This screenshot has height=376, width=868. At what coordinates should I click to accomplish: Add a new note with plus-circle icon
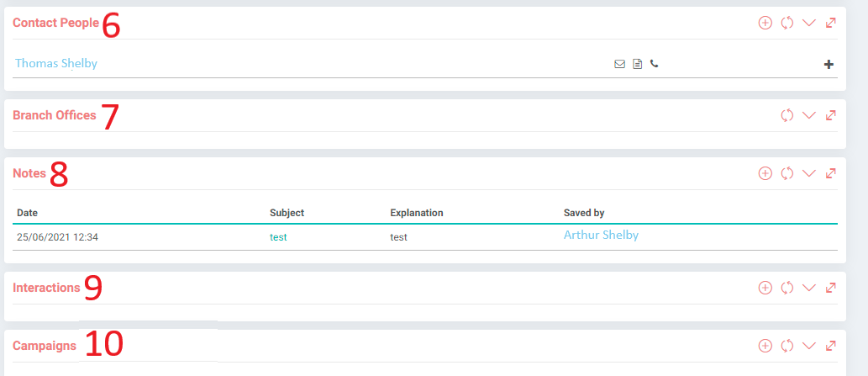pyautogui.click(x=765, y=173)
